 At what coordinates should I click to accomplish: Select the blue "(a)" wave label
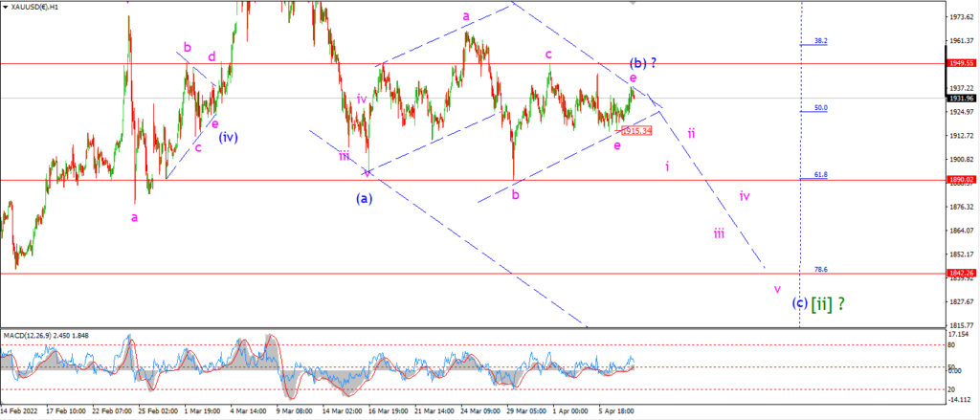(x=365, y=198)
